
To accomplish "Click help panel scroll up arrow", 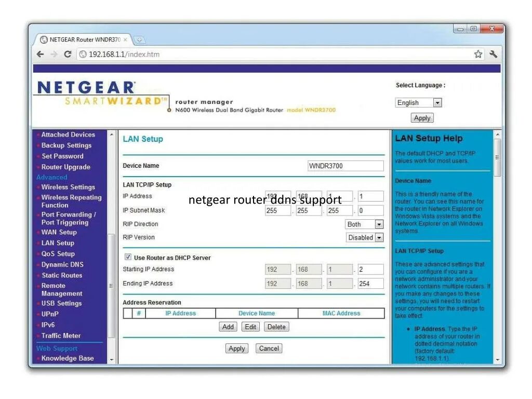I will [x=497, y=135].
